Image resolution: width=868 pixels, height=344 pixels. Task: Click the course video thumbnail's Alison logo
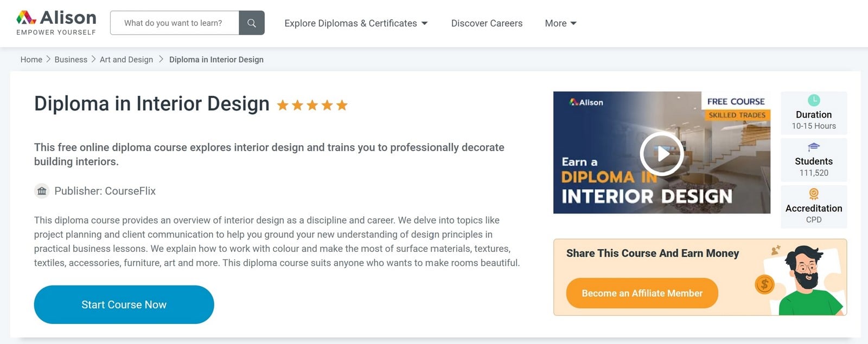point(586,102)
